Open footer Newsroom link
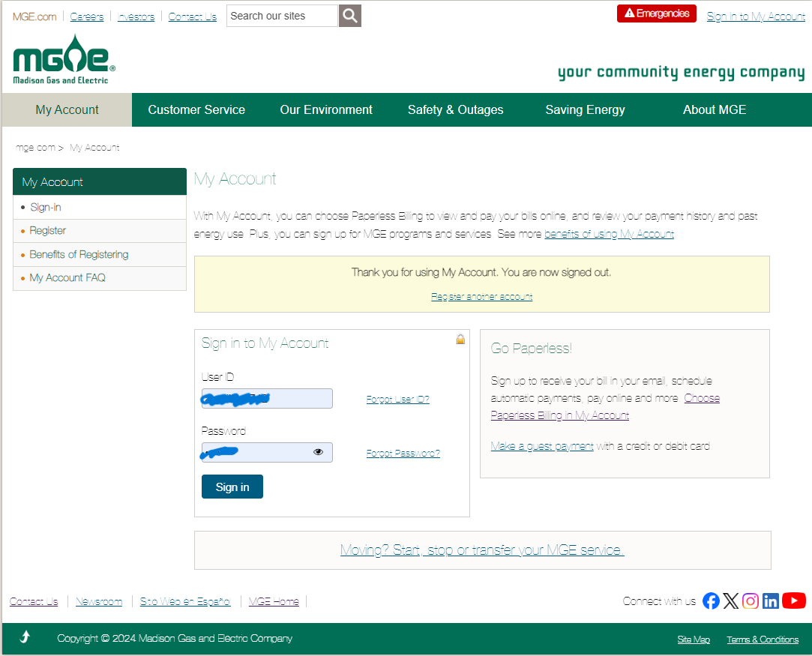Image resolution: width=812 pixels, height=656 pixels. click(x=99, y=601)
